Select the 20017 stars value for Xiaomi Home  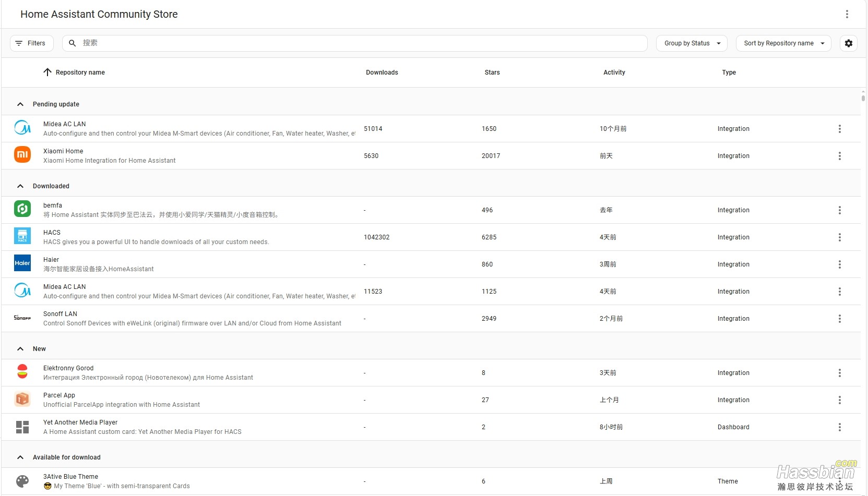[x=491, y=156]
